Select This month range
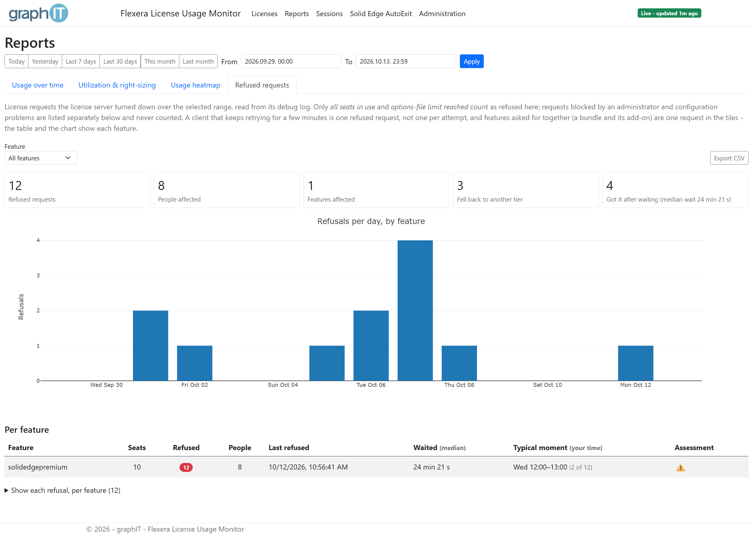 (160, 61)
